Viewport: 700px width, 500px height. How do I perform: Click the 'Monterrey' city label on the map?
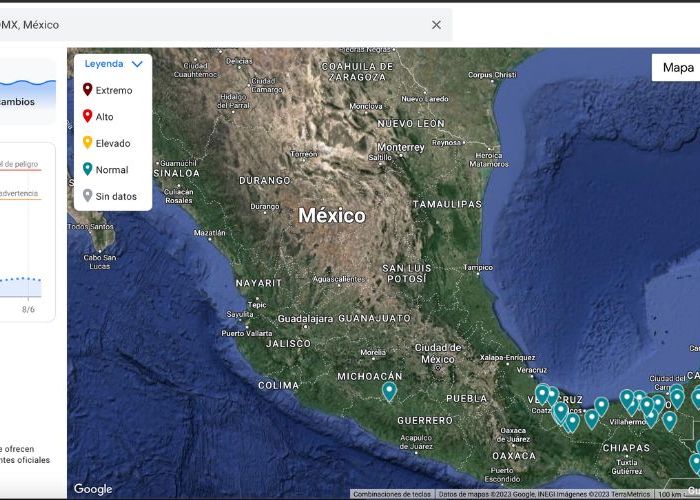[x=400, y=147]
